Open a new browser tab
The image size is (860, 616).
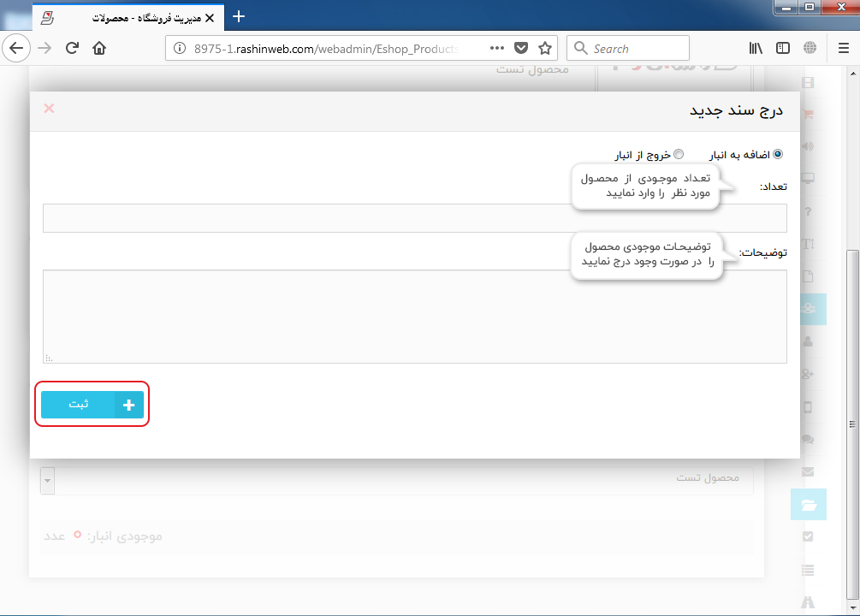[x=239, y=16]
